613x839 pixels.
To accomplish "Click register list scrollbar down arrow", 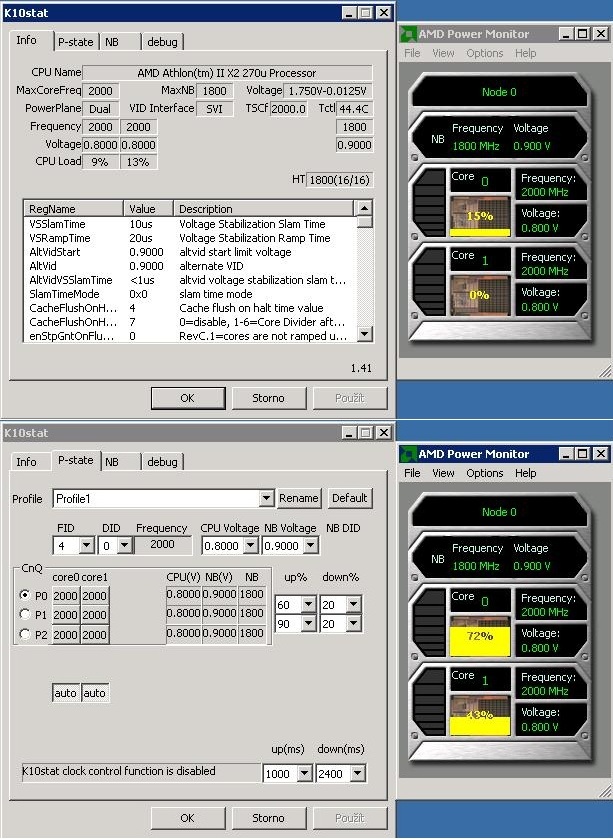I will coord(364,334).
